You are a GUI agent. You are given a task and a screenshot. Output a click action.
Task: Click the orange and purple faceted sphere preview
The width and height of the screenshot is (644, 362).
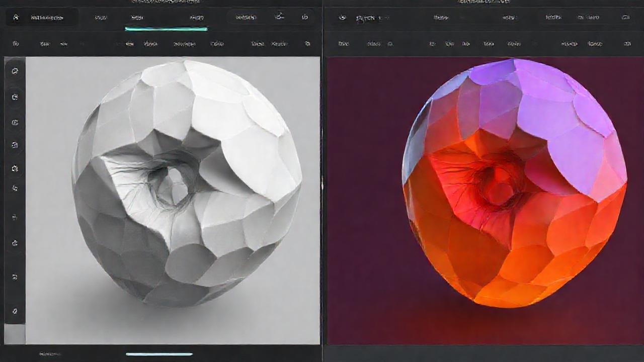click(x=514, y=184)
